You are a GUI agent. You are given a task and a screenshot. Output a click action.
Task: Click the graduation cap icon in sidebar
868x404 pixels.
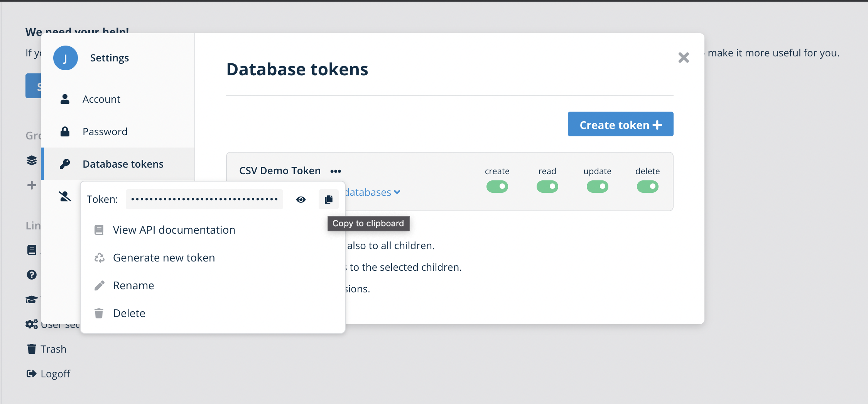coord(32,299)
